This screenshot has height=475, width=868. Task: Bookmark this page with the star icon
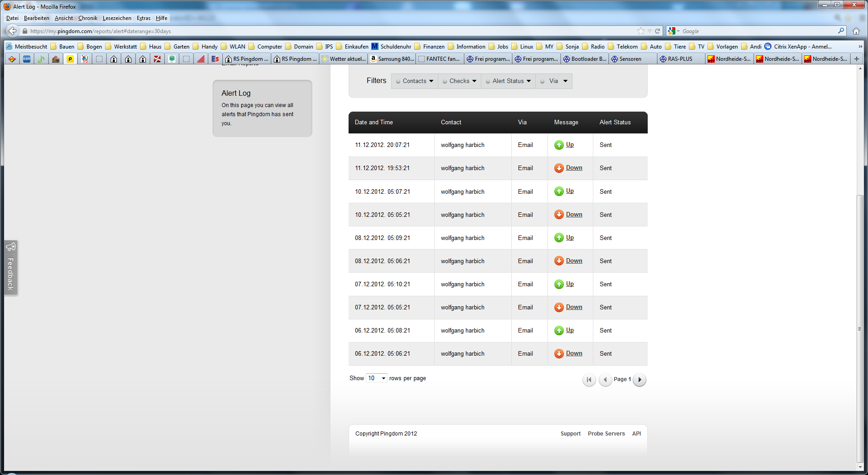(x=640, y=31)
